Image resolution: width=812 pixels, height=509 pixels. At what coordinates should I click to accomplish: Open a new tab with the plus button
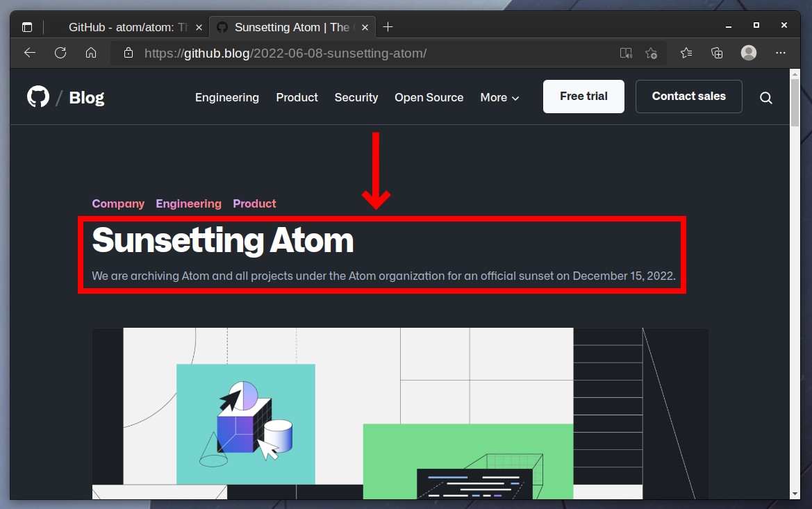[388, 27]
